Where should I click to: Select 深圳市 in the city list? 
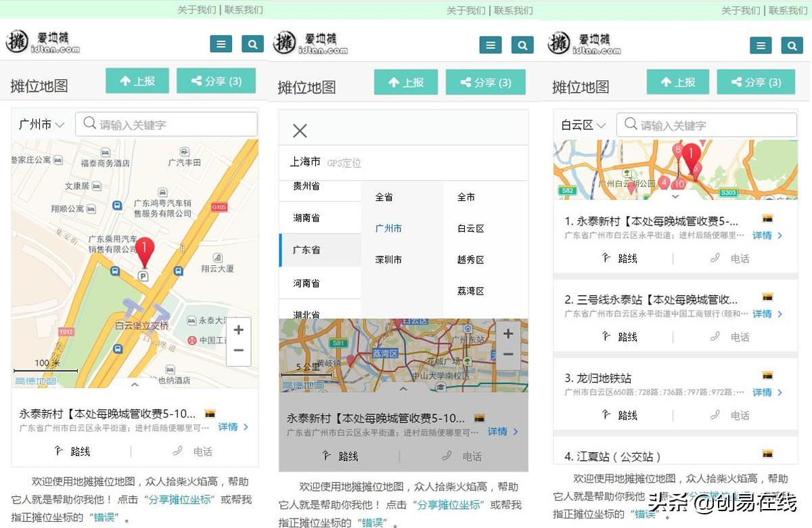388,259
